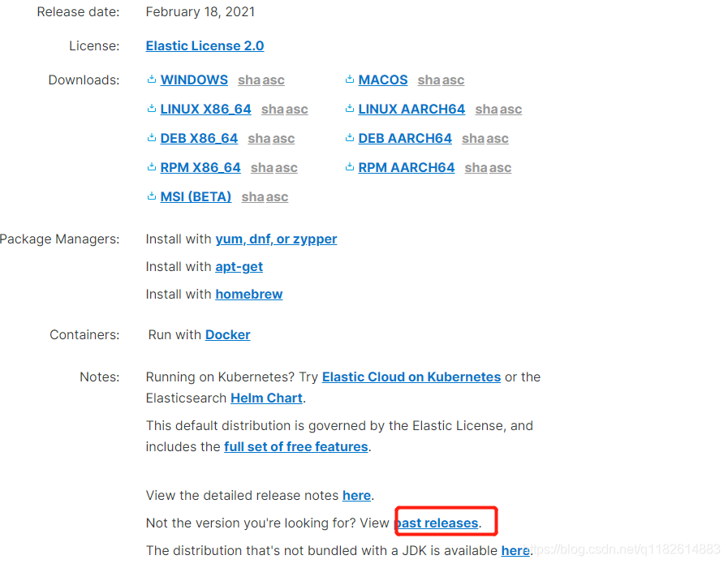Open the Helm Chart link
Viewport: 728px width, 564px height.
(266, 398)
